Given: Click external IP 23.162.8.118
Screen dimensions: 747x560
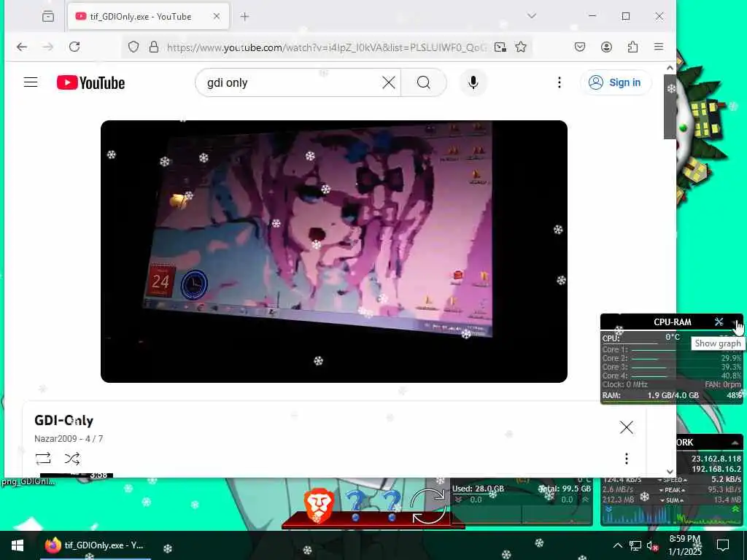Looking at the screenshot, I should [716, 459].
